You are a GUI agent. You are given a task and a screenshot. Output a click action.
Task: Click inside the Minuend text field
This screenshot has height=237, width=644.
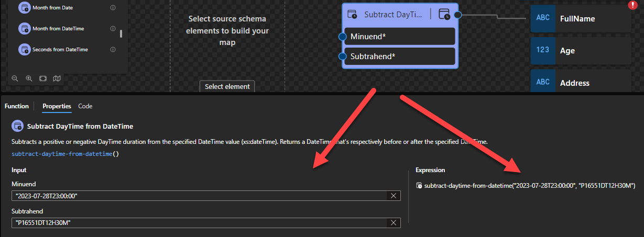(x=199, y=196)
